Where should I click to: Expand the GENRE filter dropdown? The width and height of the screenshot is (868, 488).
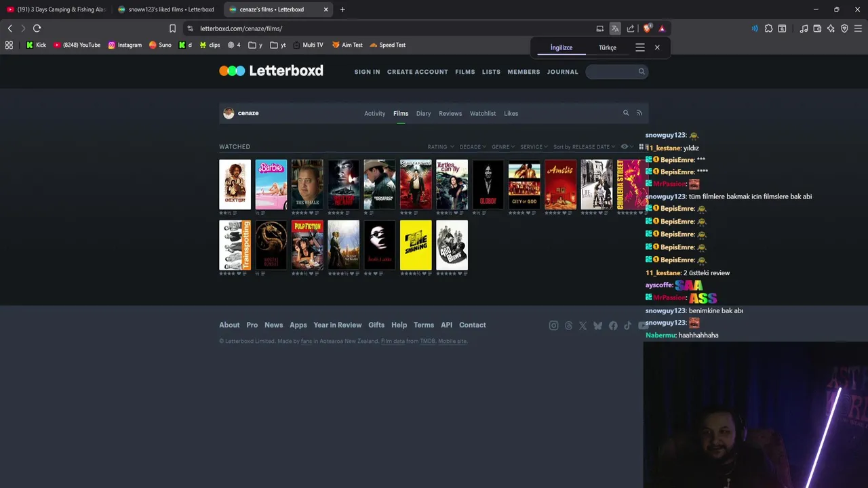503,147
